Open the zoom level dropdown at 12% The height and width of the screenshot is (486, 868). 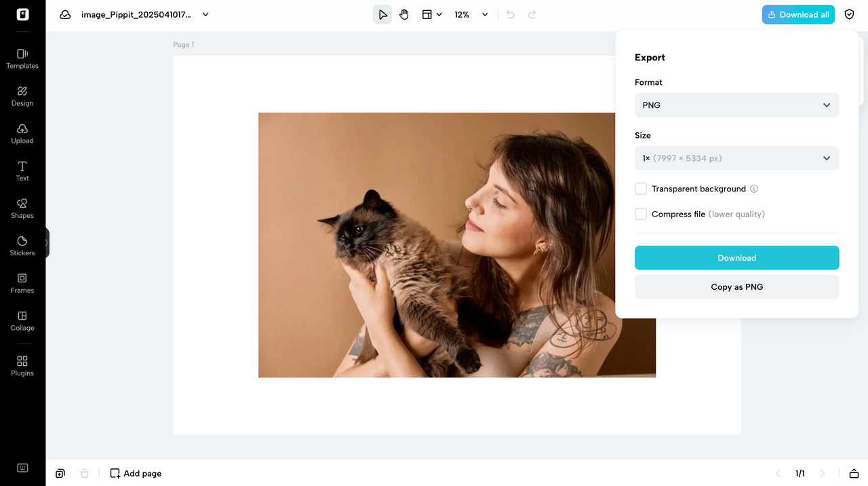point(471,14)
